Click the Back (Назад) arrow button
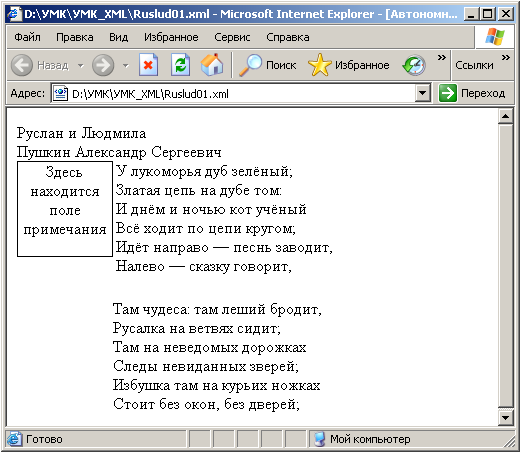Screen dimensions: 521x453 click(22, 65)
